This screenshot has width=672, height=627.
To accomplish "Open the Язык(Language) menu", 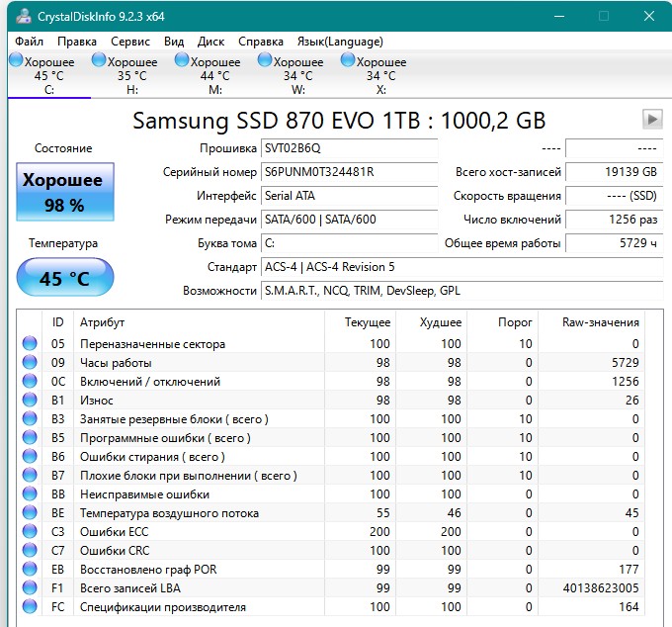I will tap(340, 42).
